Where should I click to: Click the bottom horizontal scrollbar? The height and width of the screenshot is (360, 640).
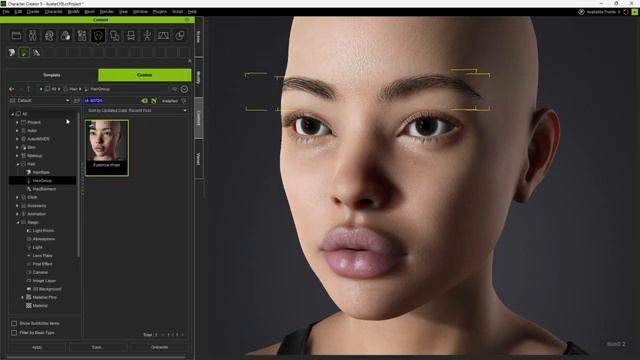coord(96,358)
